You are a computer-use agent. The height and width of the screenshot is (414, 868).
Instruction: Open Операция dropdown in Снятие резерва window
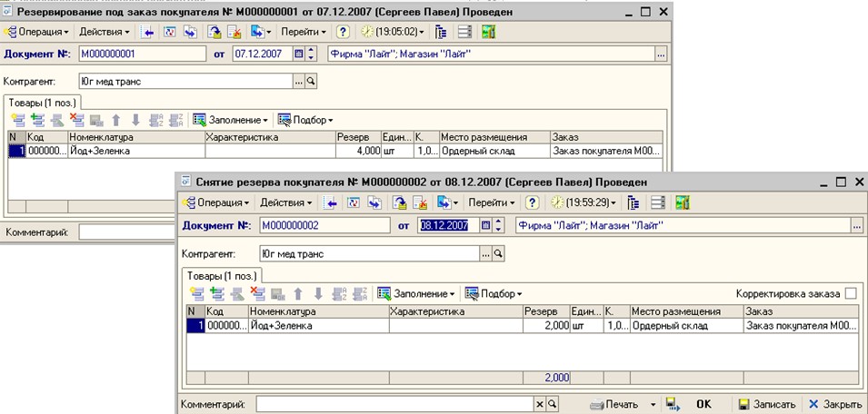215,202
